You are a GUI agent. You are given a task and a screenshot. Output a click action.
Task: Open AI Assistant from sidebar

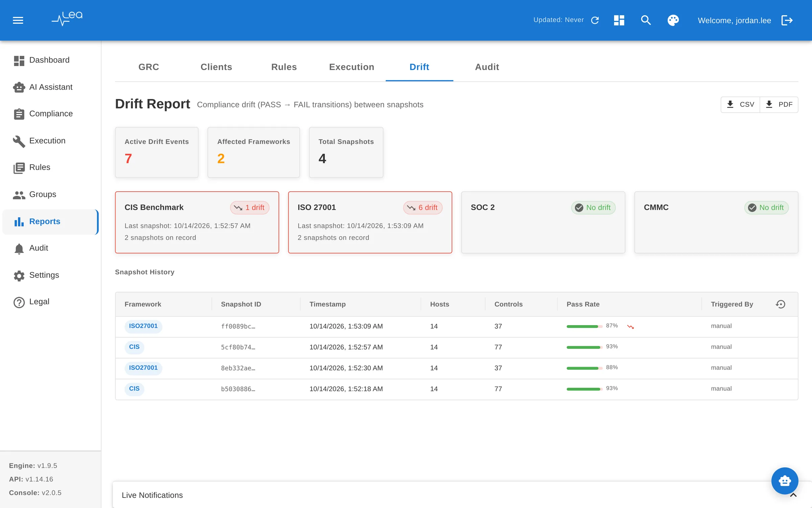(x=50, y=87)
